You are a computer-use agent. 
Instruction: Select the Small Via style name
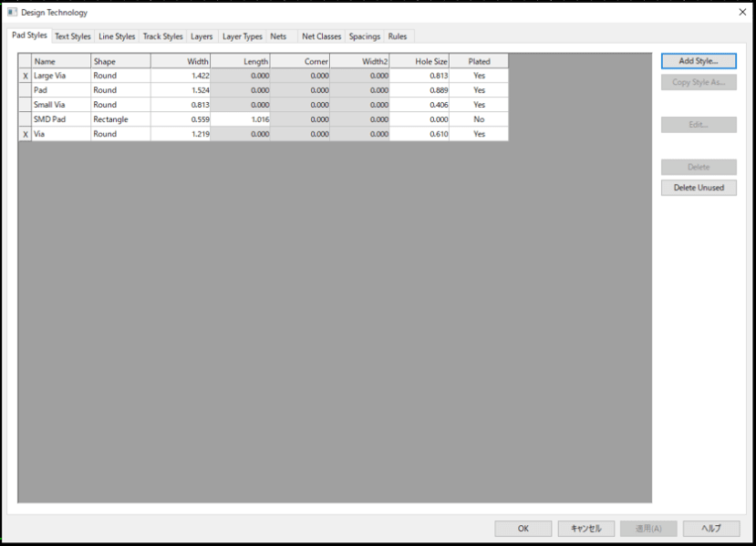click(61, 105)
